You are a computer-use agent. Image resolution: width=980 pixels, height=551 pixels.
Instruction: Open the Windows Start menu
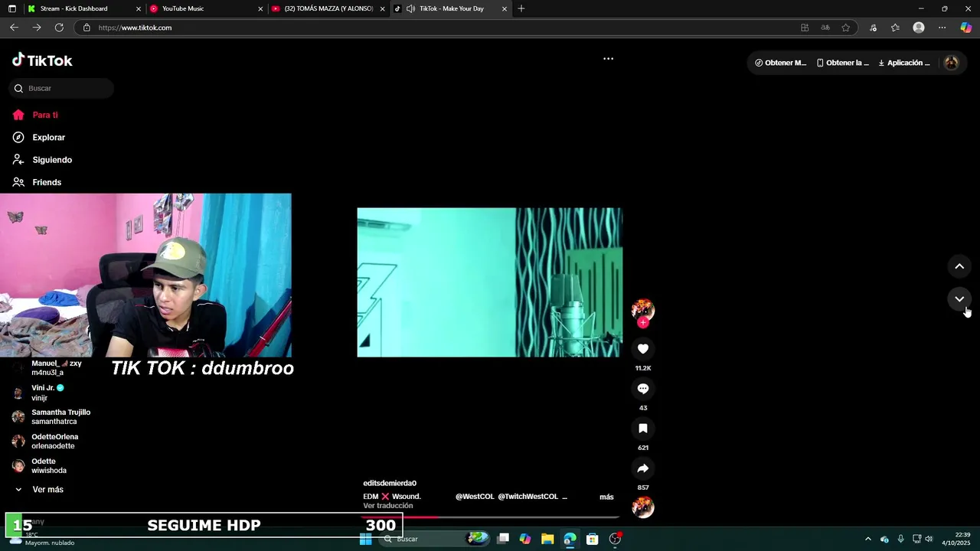pos(366,540)
